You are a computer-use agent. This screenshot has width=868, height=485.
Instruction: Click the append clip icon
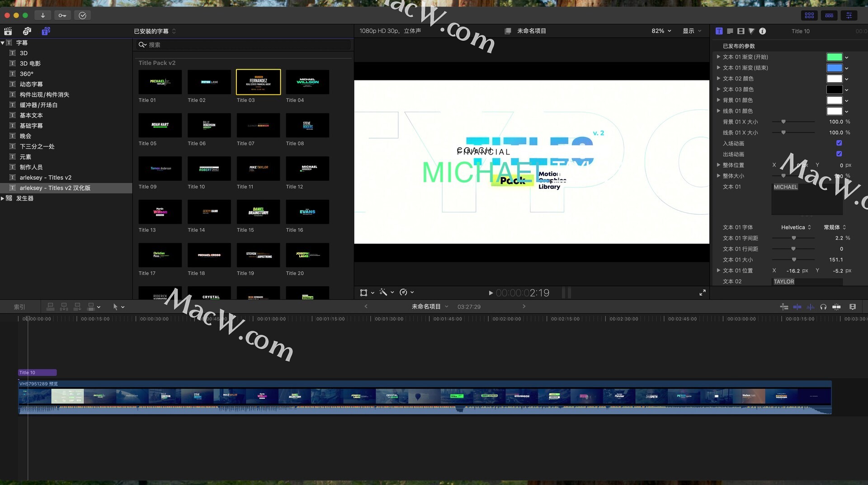[77, 307]
